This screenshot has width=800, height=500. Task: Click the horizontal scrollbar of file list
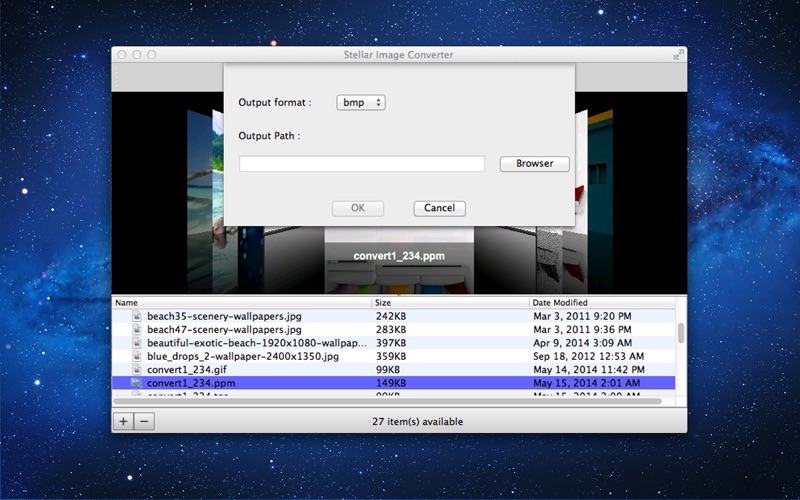coord(387,402)
